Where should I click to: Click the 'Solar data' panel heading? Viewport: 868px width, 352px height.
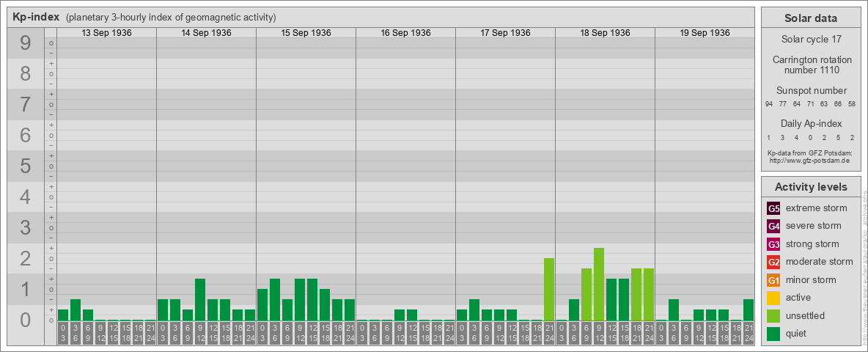coord(810,18)
